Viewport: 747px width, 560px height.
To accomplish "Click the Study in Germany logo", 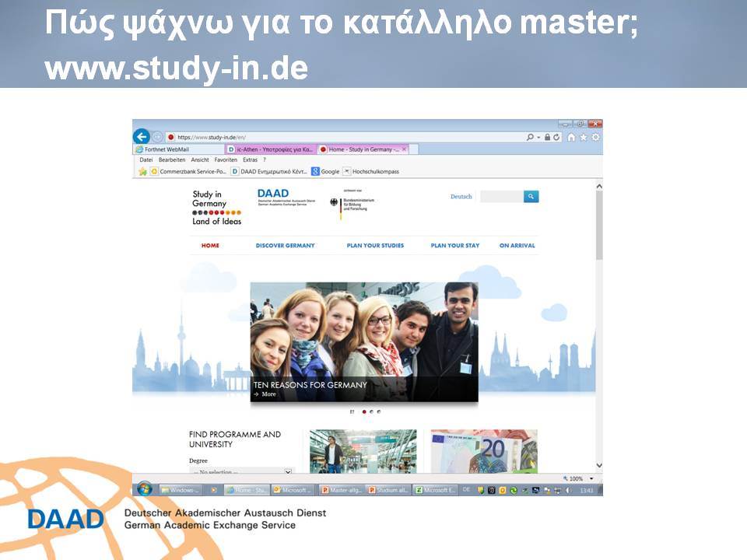I will [217, 208].
